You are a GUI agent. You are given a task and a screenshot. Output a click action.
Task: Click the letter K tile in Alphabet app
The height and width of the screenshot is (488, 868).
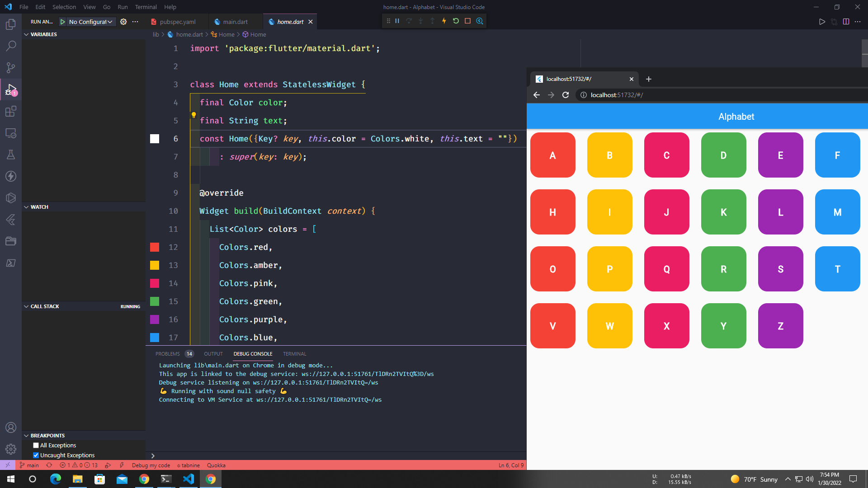[723, 212]
